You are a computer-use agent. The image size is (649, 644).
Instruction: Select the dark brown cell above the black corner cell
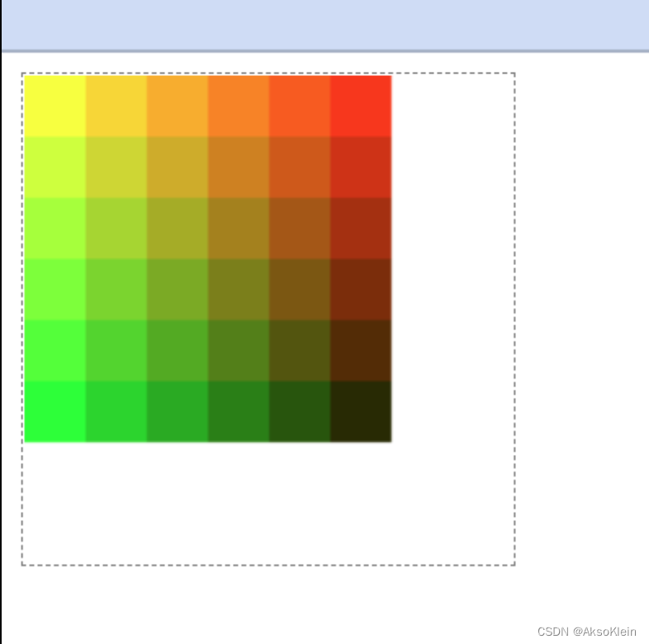pyautogui.click(x=361, y=350)
